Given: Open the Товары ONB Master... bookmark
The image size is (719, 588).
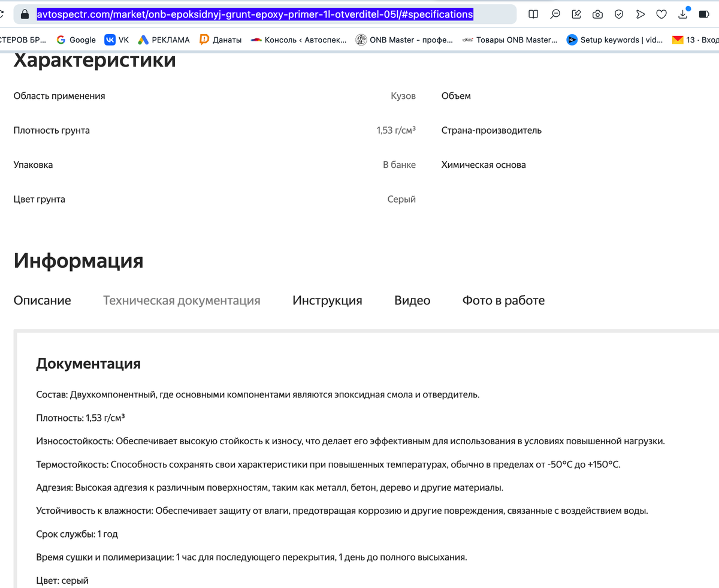Looking at the screenshot, I should (510, 40).
